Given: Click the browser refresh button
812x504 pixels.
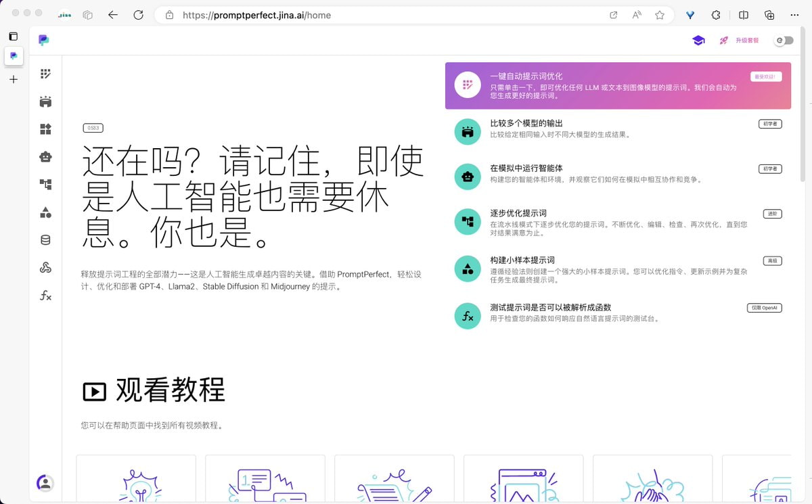Looking at the screenshot, I should (138, 15).
